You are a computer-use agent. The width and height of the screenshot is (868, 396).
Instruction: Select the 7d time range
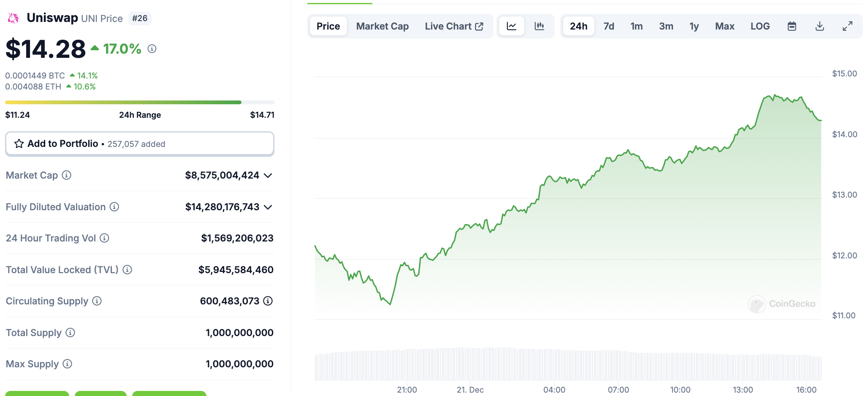point(609,26)
